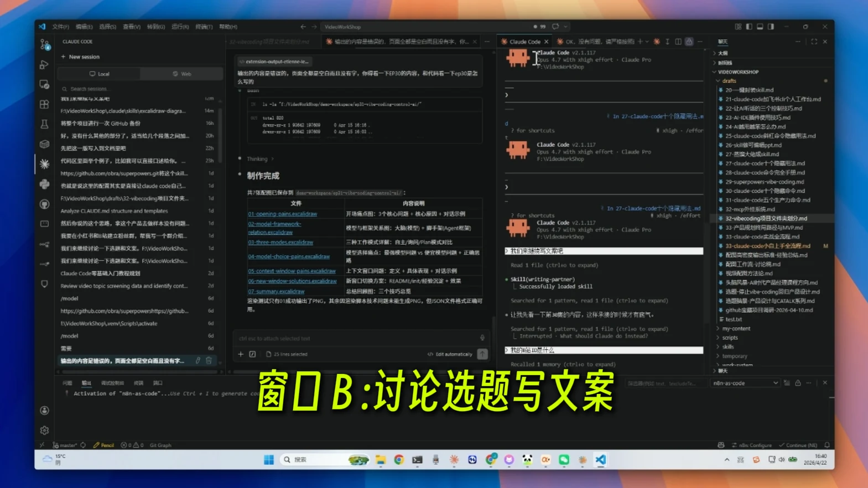Click n8n: Configure in status bar

coord(751,445)
